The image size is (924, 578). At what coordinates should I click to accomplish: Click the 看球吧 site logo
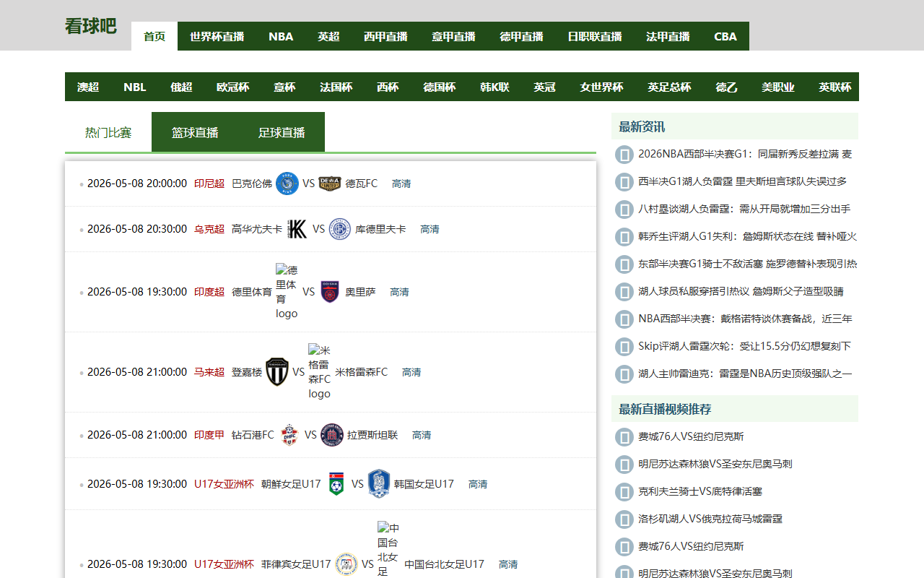tap(90, 26)
